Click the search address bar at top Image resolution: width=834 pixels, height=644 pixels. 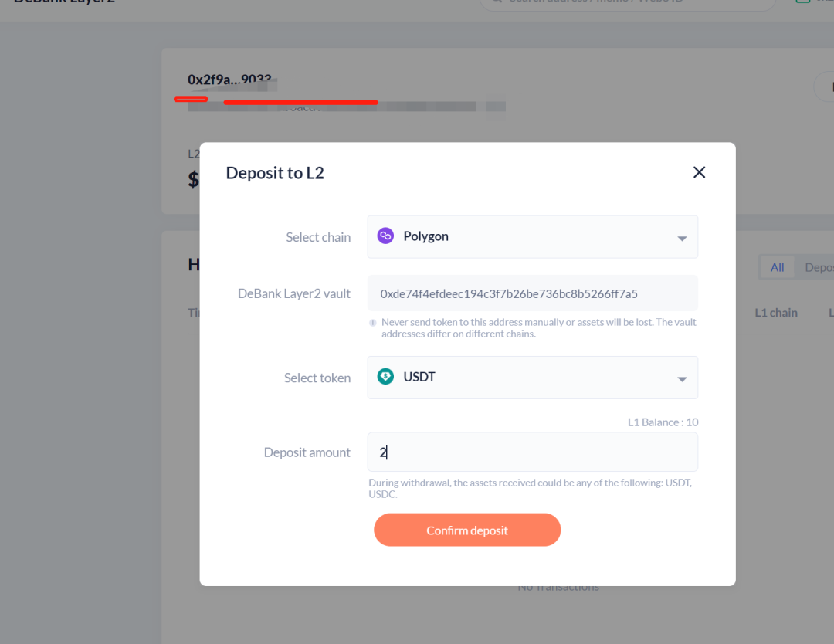pyautogui.click(x=627, y=2)
